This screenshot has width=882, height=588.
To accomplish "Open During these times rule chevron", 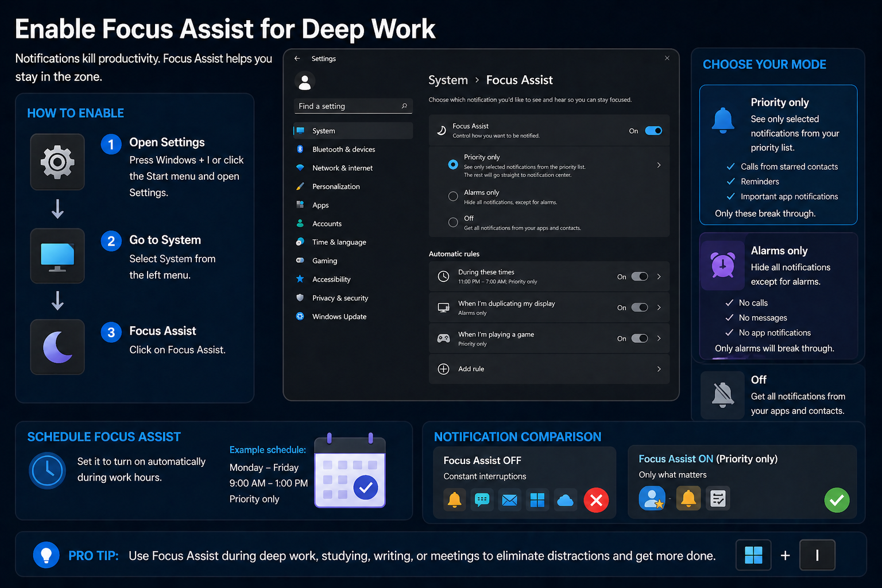I will pos(659,277).
